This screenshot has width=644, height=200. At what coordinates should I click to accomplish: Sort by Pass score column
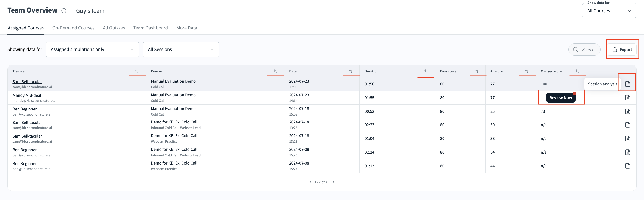[477, 71]
